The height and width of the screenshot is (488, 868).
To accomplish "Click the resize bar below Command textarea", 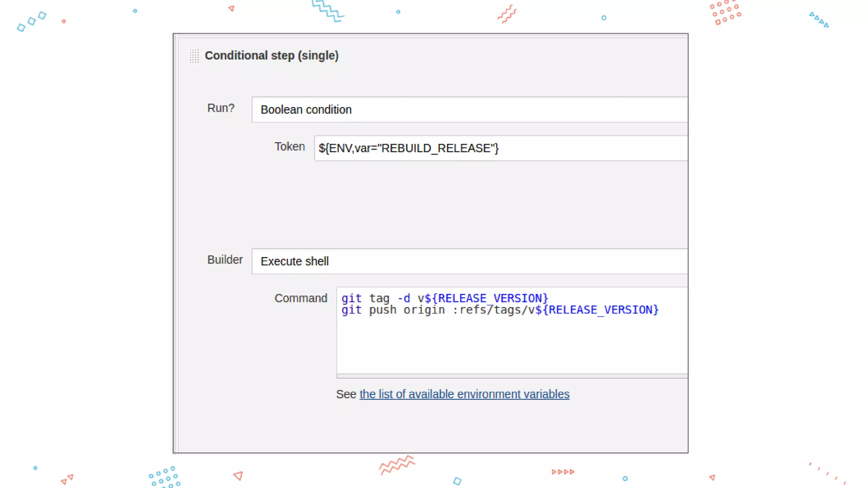I will tap(512, 376).
